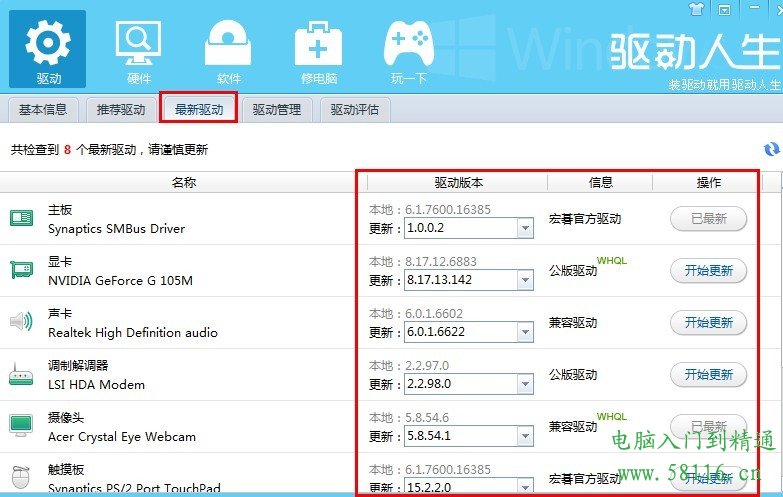Click the Realtek sound card speaker icon
The height and width of the screenshot is (497, 783).
(21, 322)
